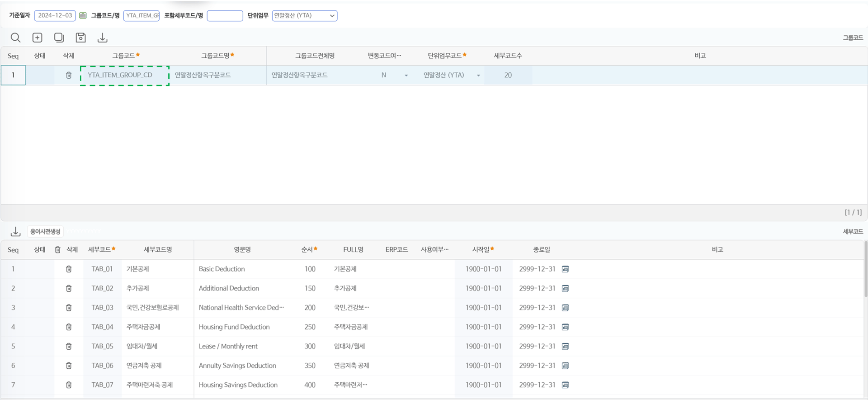The height and width of the screenshot is (400, 868).
Task: Open end date calendar for TAB_01
Action: [x=565, y=269]
